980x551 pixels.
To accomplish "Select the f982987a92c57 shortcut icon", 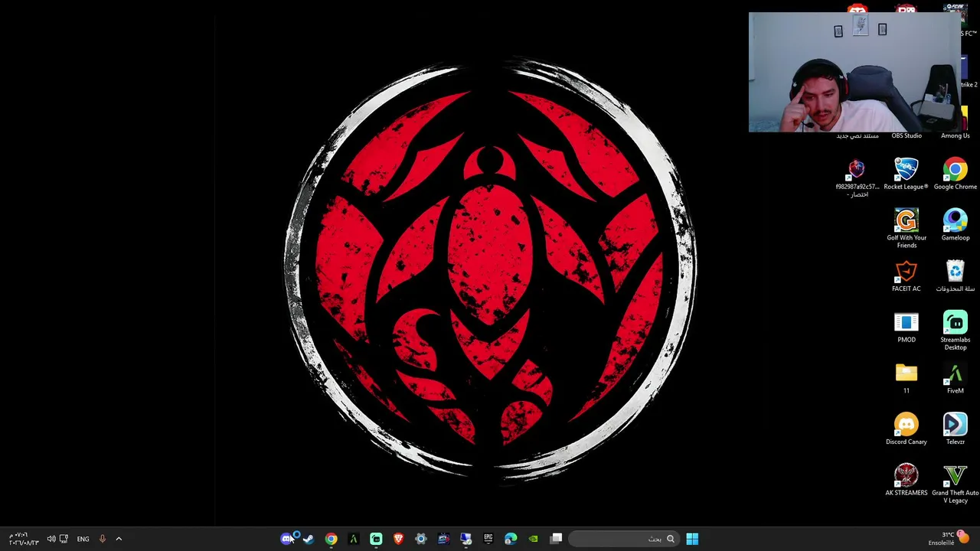I will (x=857, y=178).
